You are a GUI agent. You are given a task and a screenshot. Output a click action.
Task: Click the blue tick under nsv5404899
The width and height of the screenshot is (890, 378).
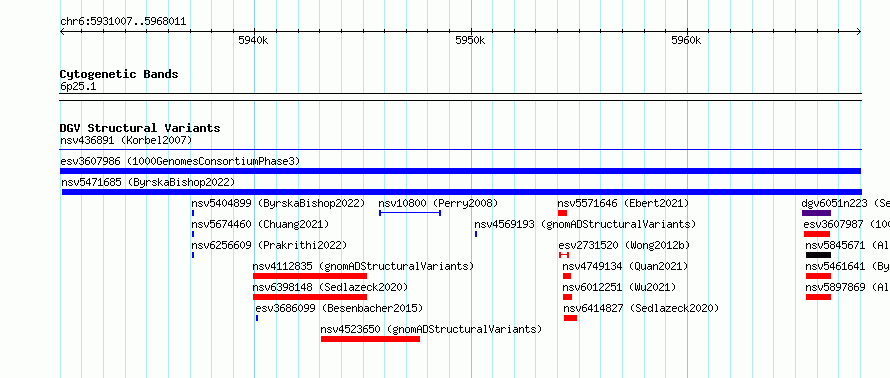tap(193, 213)
